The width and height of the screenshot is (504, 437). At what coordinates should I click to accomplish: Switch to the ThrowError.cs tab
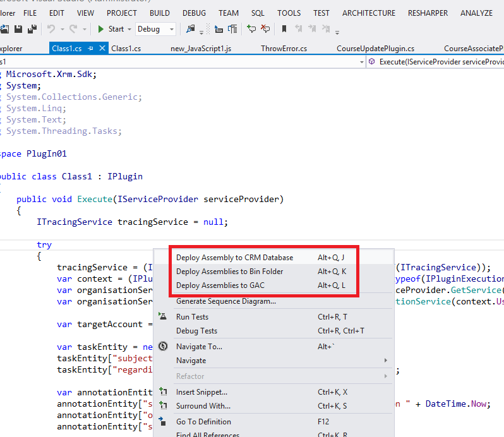point(284,49)
